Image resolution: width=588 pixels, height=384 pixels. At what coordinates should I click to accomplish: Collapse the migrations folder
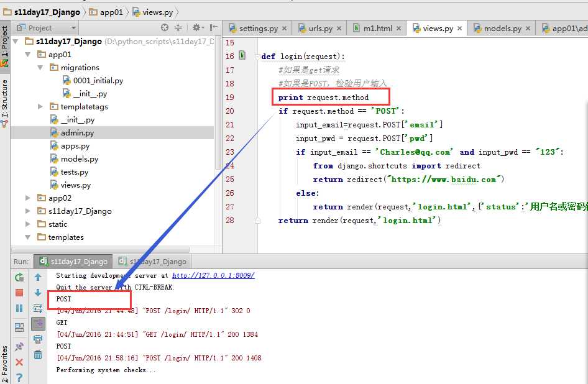click(x=40, y=68)
